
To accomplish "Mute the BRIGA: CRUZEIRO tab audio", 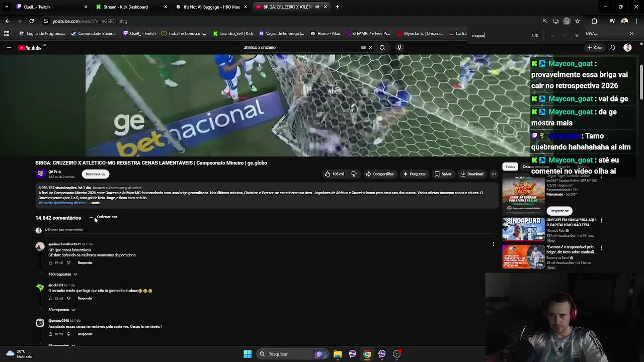I will tap(317, 7).
